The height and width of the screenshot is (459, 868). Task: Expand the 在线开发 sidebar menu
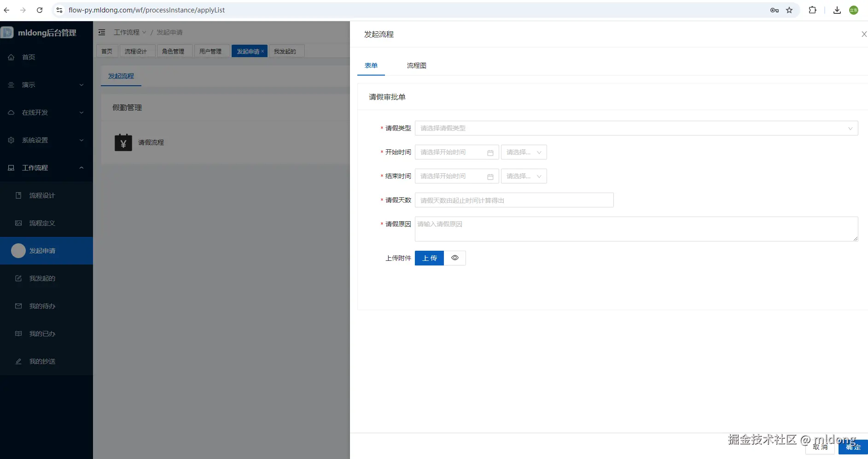pos(47,112)
